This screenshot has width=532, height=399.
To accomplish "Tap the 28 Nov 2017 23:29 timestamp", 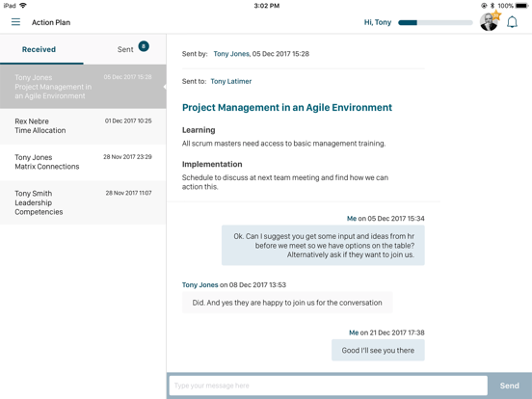I will coord(127,157).
